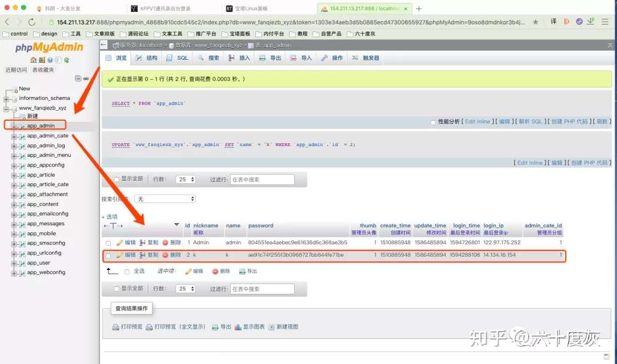Open the 文案工具 bookmarks folder
The width and height of the screenshot is (617, 364).
coord(168,34)
